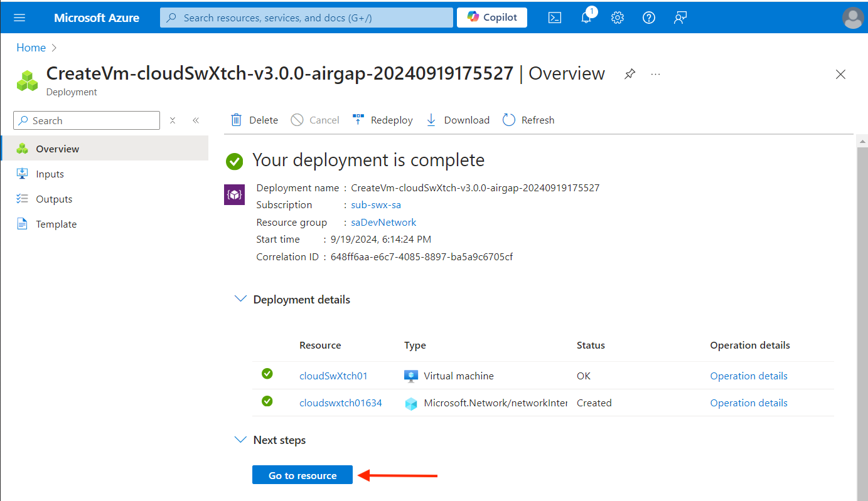
Task: Open the help and support menu
Action: point(648,17)
